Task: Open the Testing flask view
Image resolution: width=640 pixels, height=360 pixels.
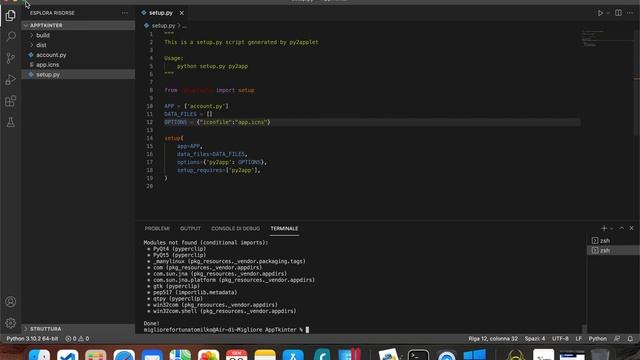Action: tap(11, 122)
